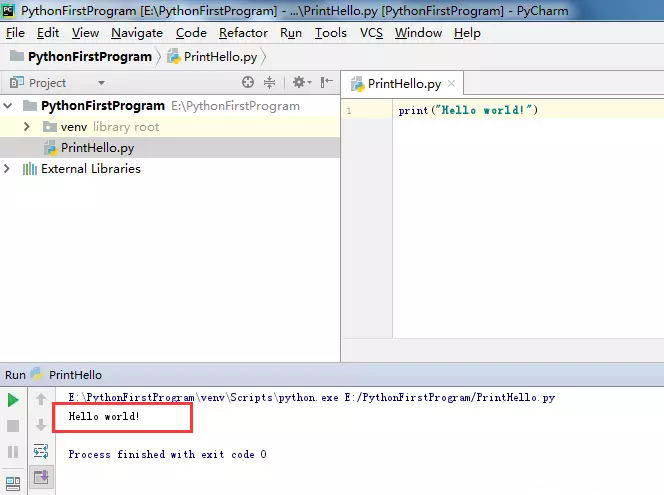Click Scroll from Source crosshair icon

point(248,82)
